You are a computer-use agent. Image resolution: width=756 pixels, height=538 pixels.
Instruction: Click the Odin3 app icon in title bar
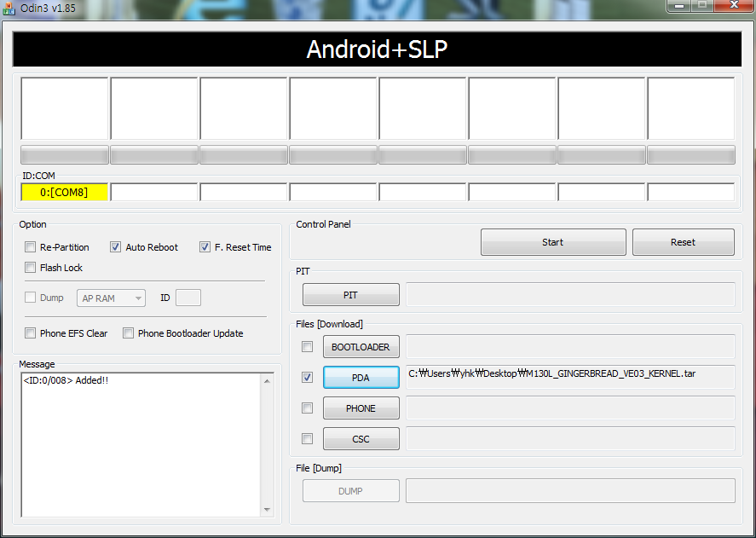pos(9,7)
